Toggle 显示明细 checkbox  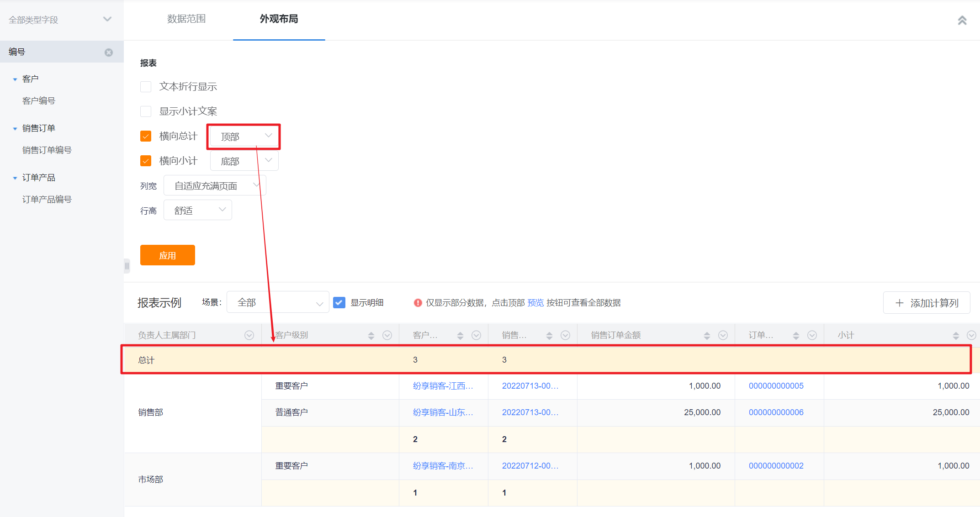(x=339, y=302)
